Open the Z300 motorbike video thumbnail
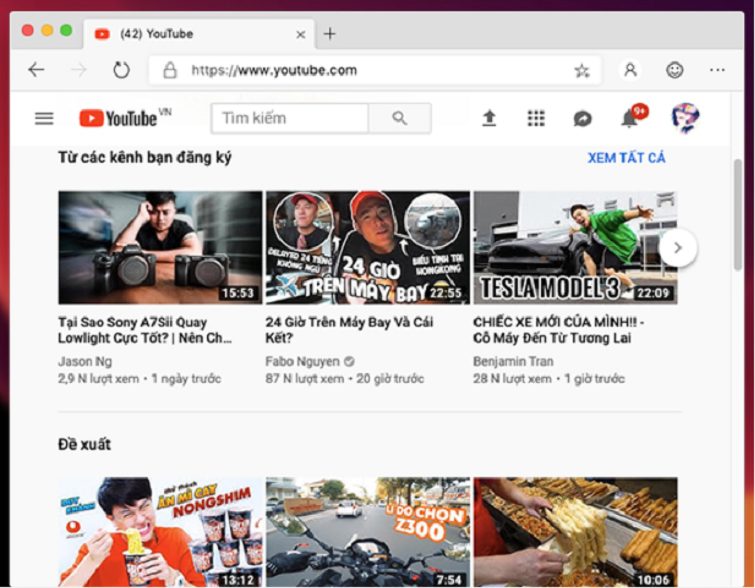Screen dimensions: 755x588 [368, 532]
